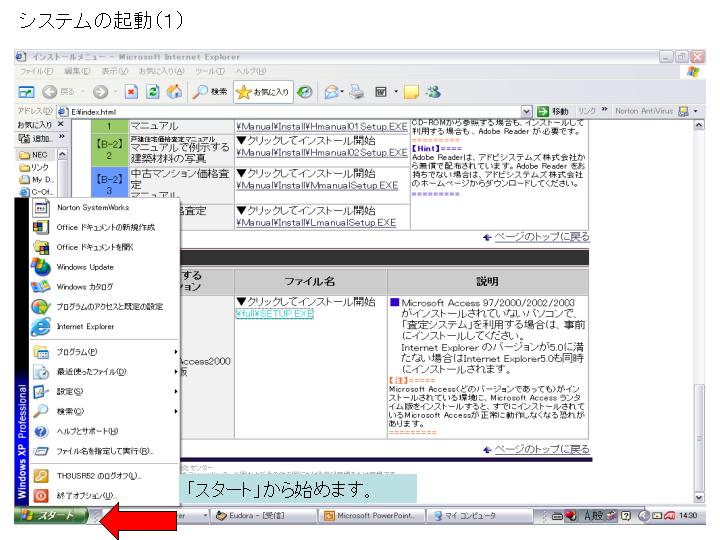Open the address bar dropdown arrow
Screen dimensions: 720x540
[x=527, y=111]
